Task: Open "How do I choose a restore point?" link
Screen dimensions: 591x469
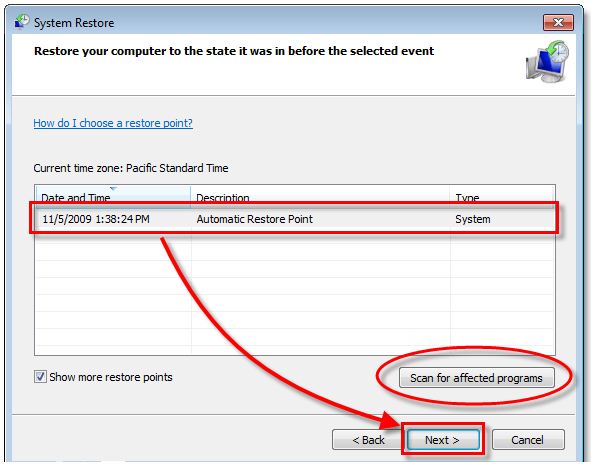Action: [x=113, y=123]
